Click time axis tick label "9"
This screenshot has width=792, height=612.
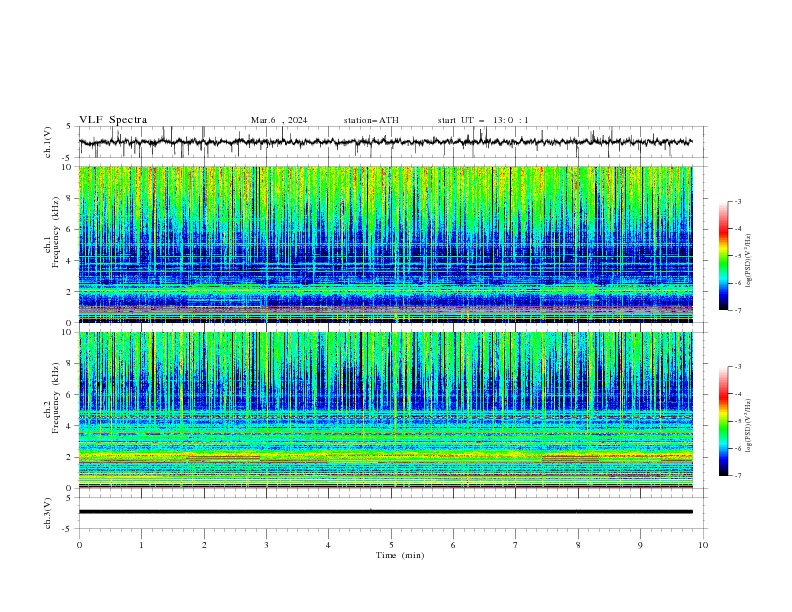coord(640,545)
